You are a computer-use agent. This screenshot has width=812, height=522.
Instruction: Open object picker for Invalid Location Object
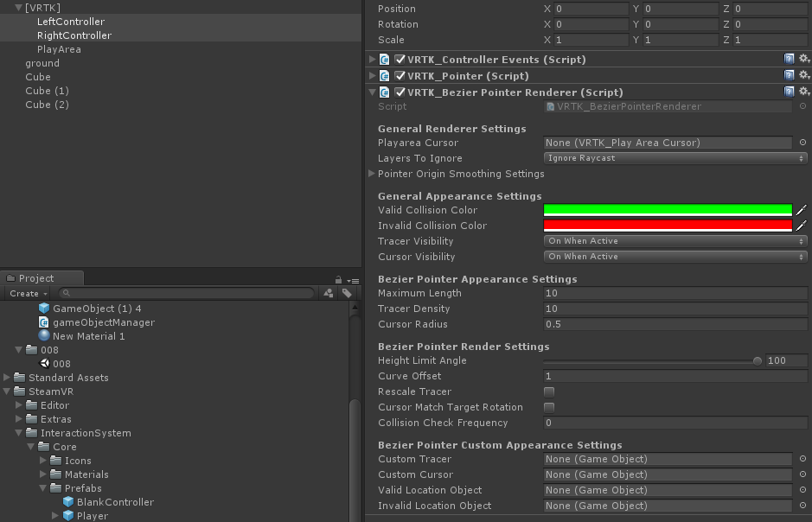tap(802, 506)
